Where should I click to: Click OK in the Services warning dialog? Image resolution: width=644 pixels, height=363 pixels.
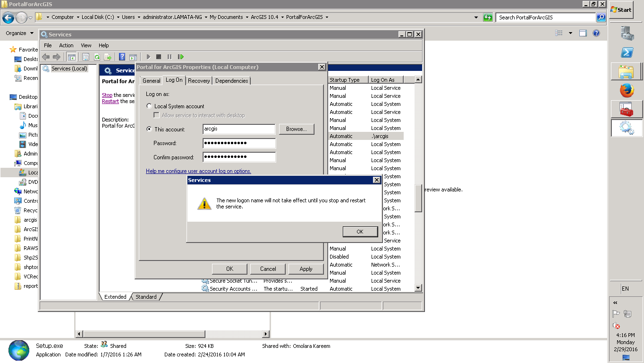360,232
